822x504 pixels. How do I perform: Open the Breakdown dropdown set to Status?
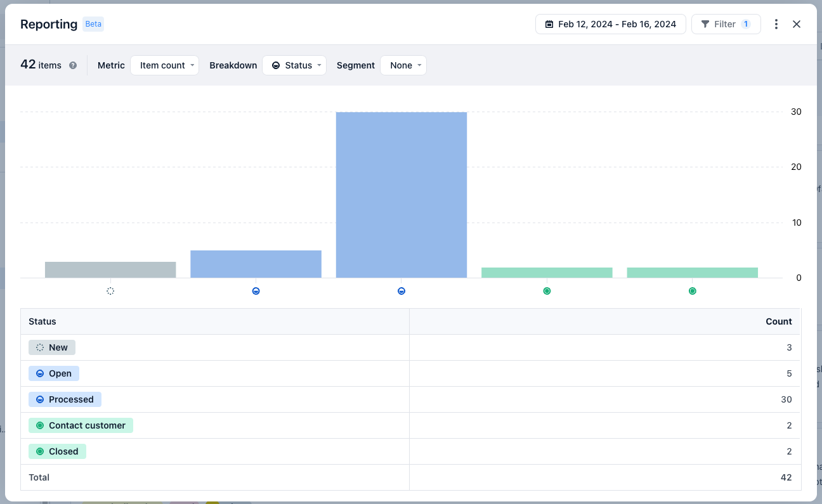click(x=294, y=65)
